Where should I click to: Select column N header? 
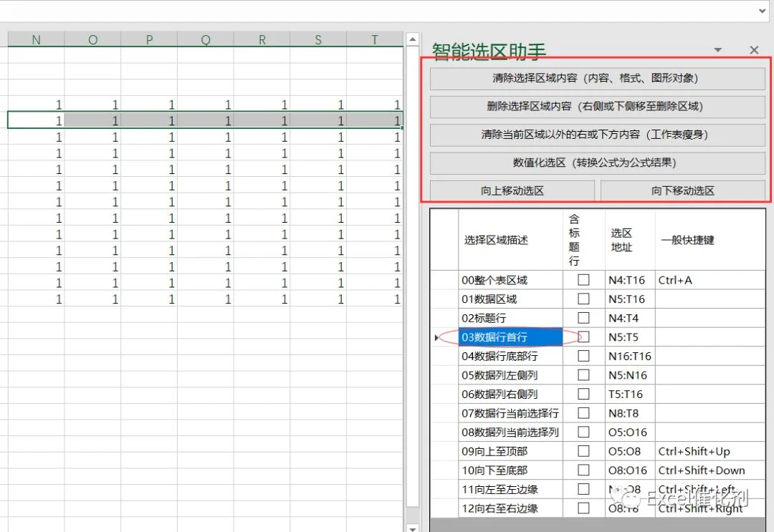pos(36,39)
